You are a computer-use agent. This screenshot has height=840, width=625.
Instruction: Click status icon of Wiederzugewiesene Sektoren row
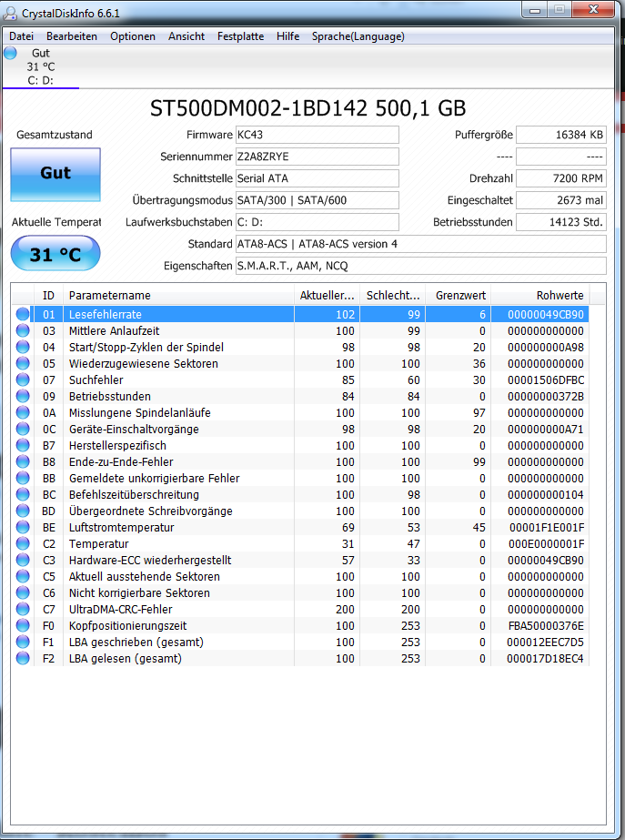tap(23, 364)
